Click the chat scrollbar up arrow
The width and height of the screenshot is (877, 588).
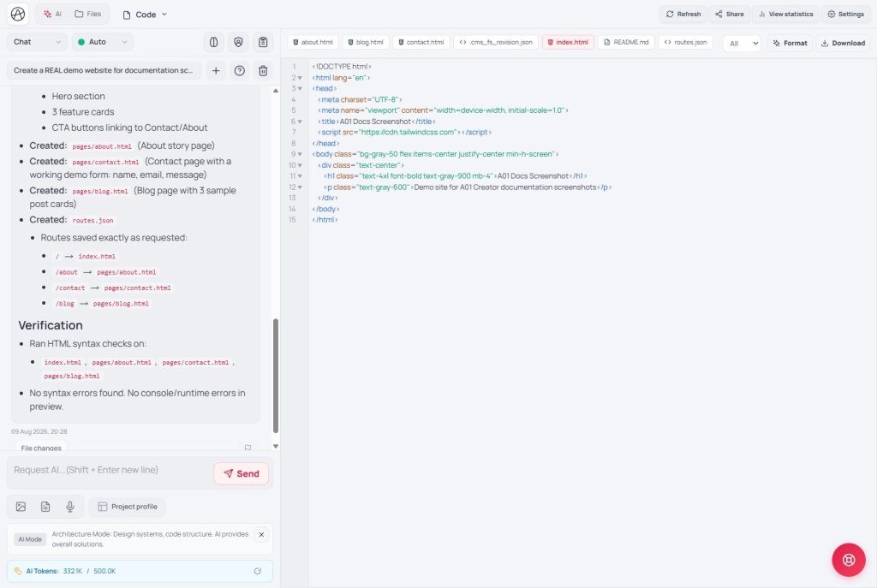point(275,91)
